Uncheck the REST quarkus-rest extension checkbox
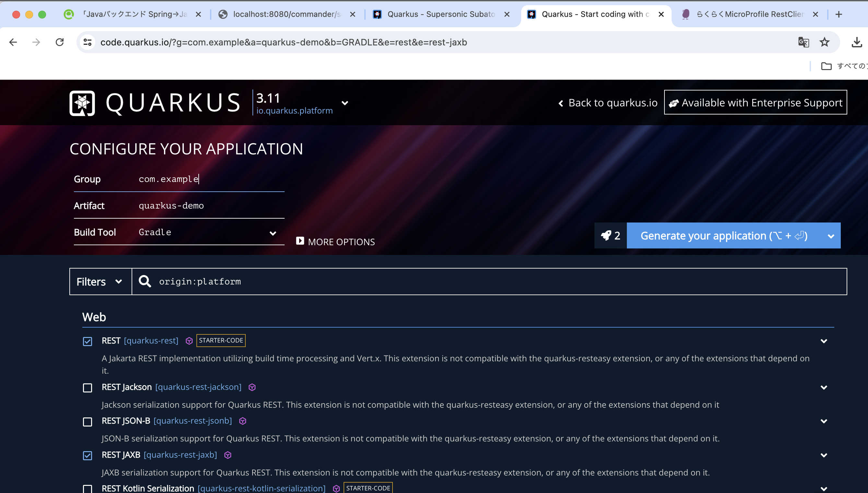 88,341
